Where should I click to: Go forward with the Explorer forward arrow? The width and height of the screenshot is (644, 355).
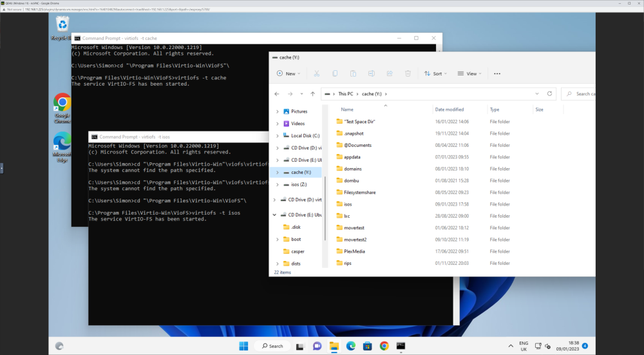[290, 93]
